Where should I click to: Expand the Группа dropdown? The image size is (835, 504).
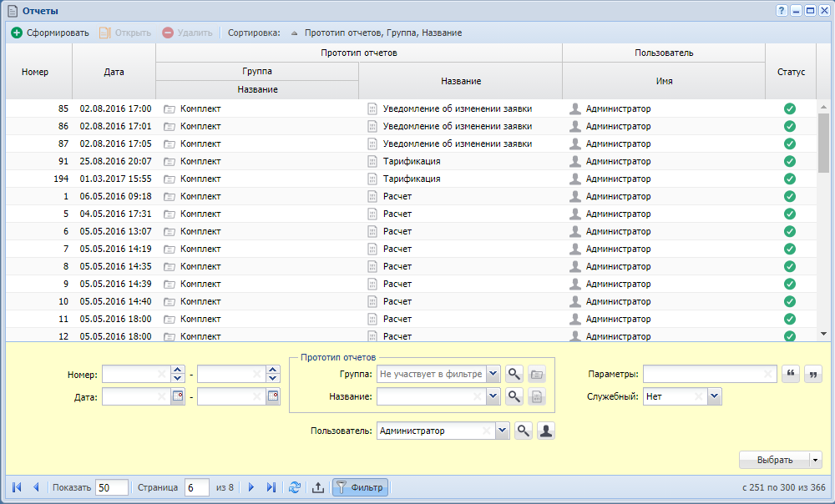click(x=493, y=374)
